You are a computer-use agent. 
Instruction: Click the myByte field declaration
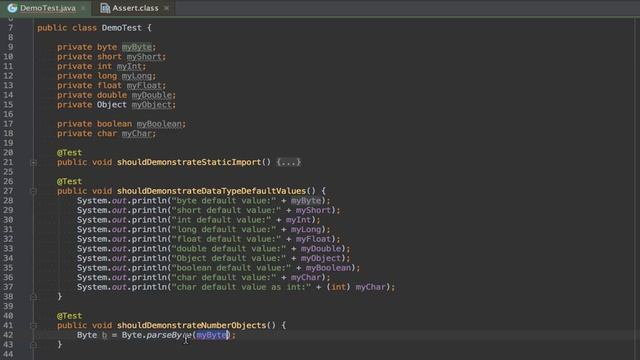137,47
